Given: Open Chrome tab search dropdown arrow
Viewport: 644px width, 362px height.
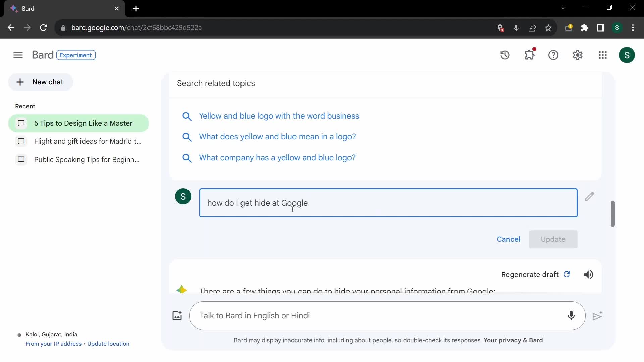Looking at the screenshot, I should 563,7.
